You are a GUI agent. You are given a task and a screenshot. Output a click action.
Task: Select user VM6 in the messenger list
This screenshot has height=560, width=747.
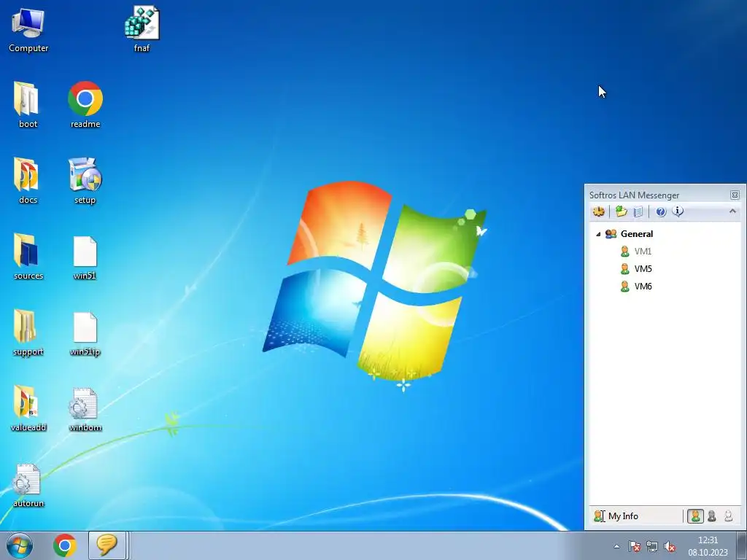point(643,286)
